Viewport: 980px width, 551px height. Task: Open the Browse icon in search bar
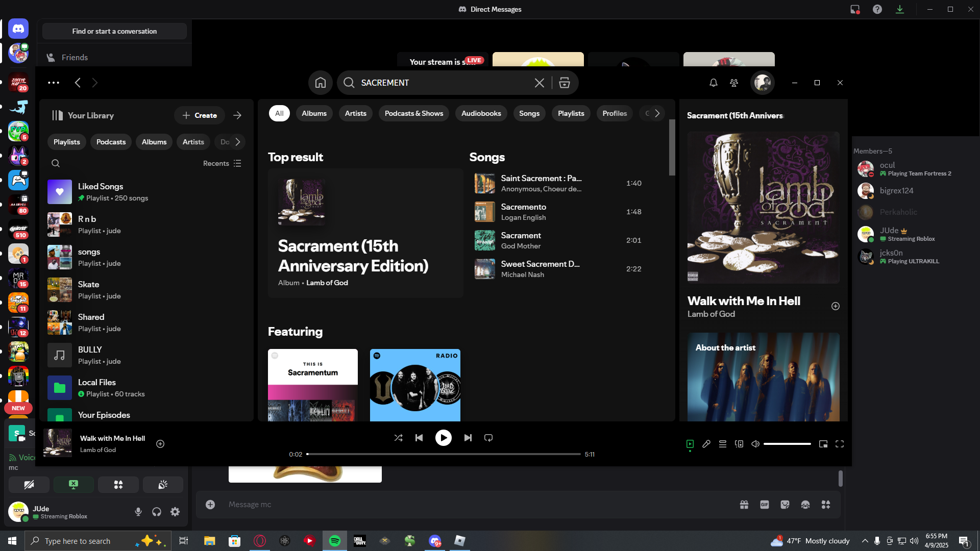565,83
